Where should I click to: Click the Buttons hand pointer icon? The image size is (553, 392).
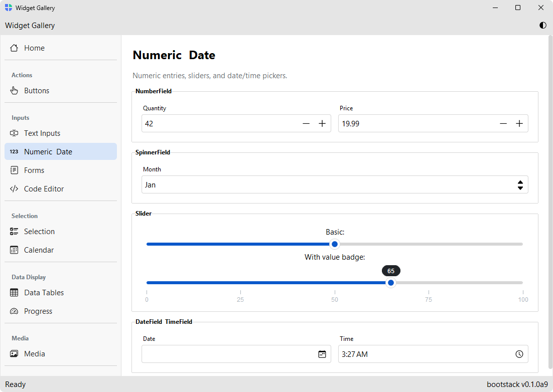[14, 91]
